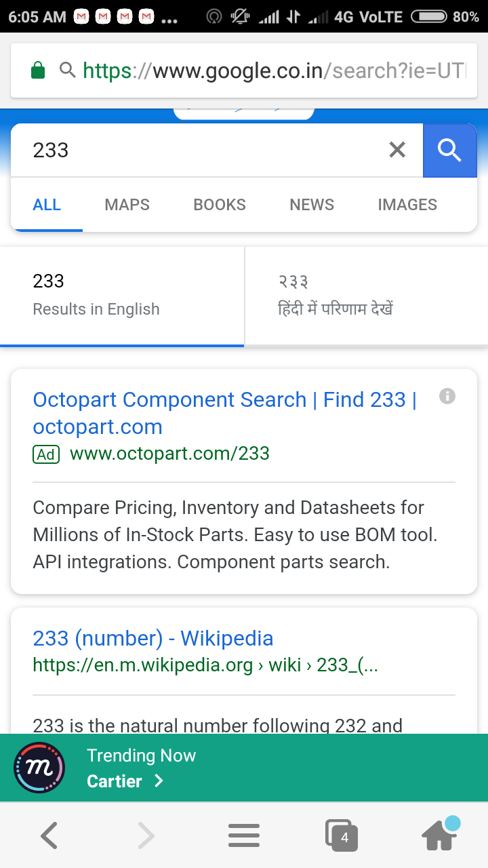Open the NEWS search tab
The width and height of the screenshot is (488, 868).
pyautogui.click(x=311, y=204)
